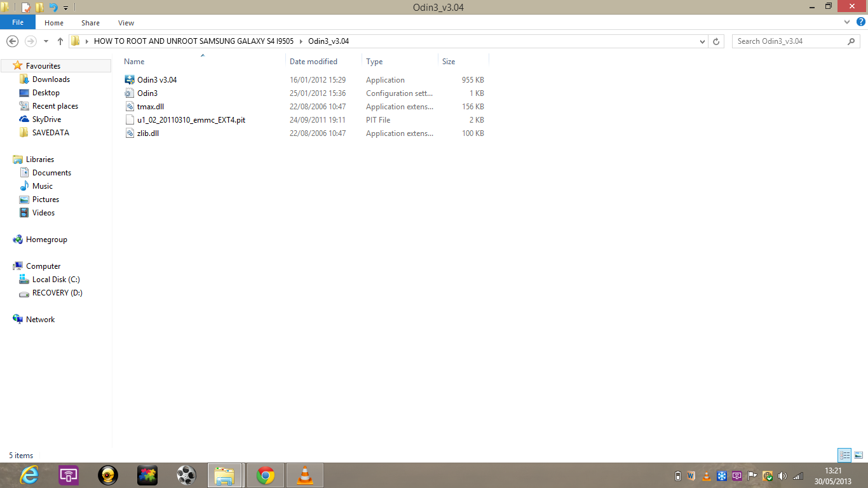Go up one folder level

60,41
